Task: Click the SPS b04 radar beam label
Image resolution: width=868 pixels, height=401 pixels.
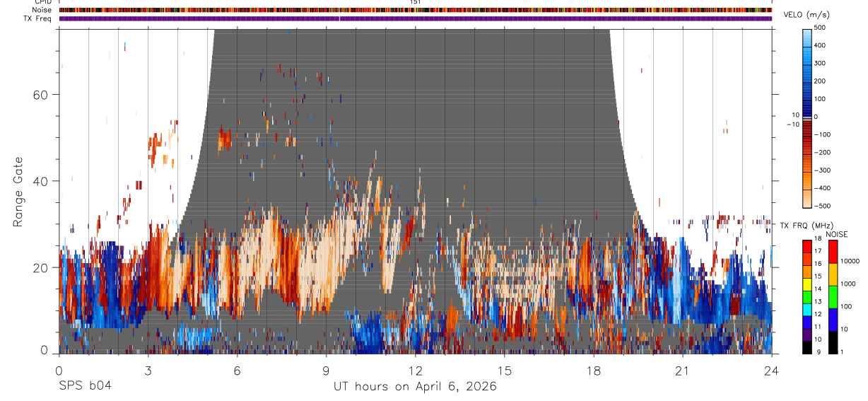Action: point(86,386)
